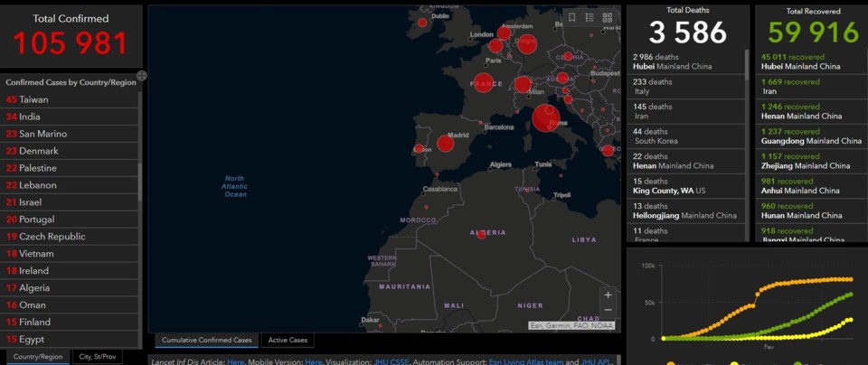868x365 pixels.
Task: Switch list to City, St/Prov tab
Action: pyautogui.click(x=97, y=357)
